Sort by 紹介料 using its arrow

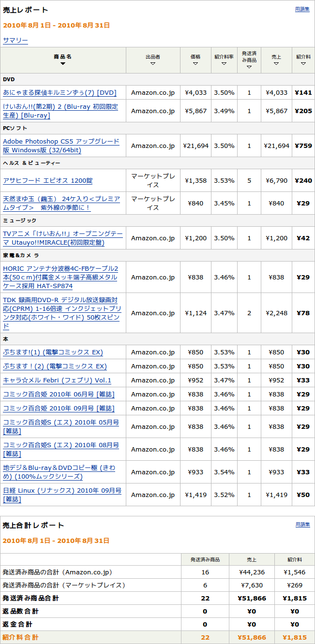point(303,64)
